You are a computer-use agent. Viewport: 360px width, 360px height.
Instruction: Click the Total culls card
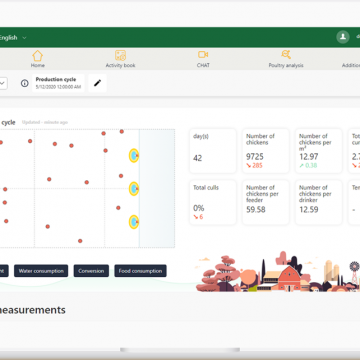pos(213,202)
